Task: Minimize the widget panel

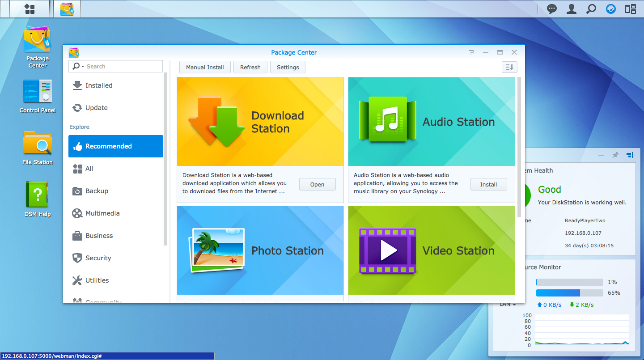Action: (x=601, y=155)
